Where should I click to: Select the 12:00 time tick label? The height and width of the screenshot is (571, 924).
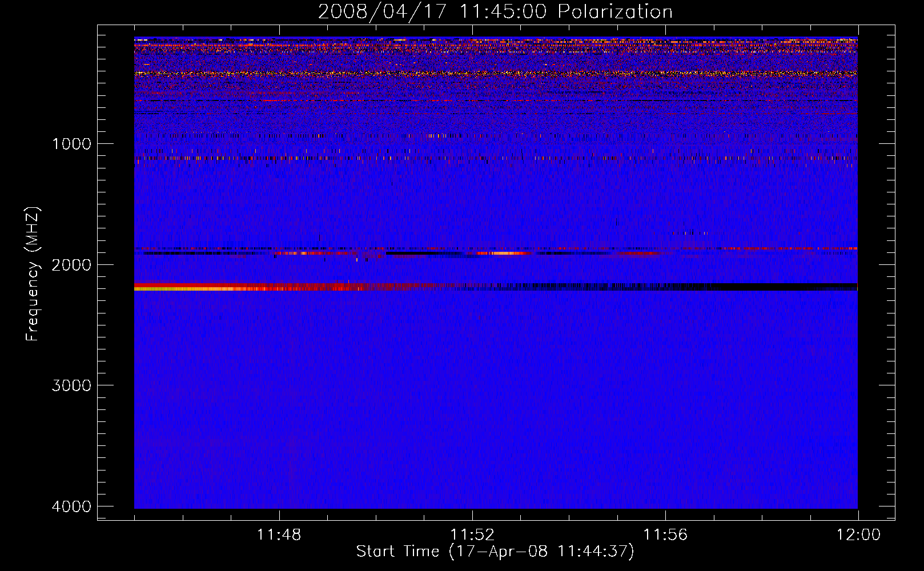[858, 535]
